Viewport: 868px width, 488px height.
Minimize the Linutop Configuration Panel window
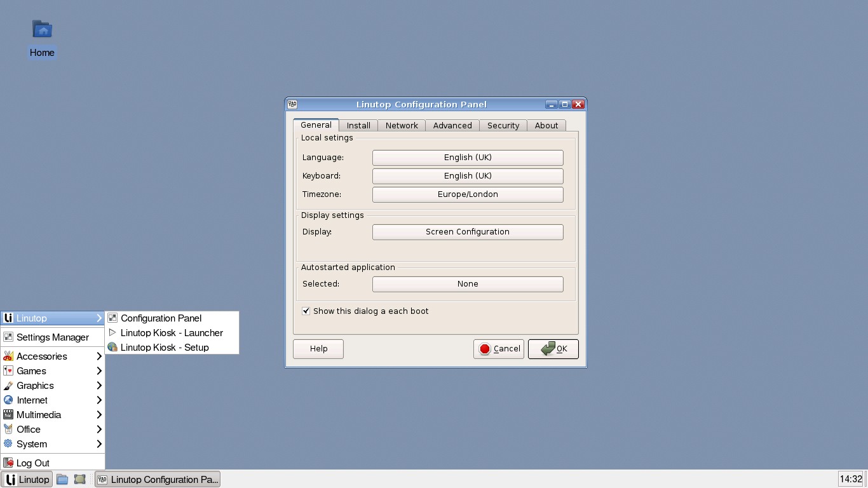[552, 104]
